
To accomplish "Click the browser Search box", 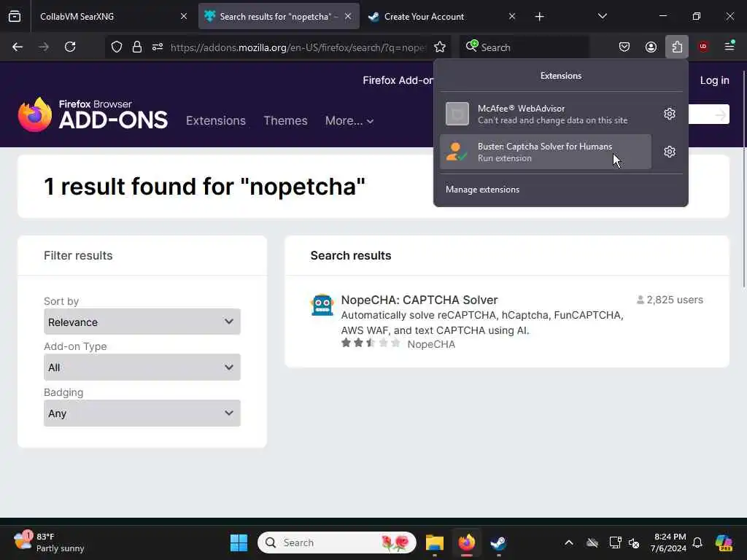I will pos(524,47).
